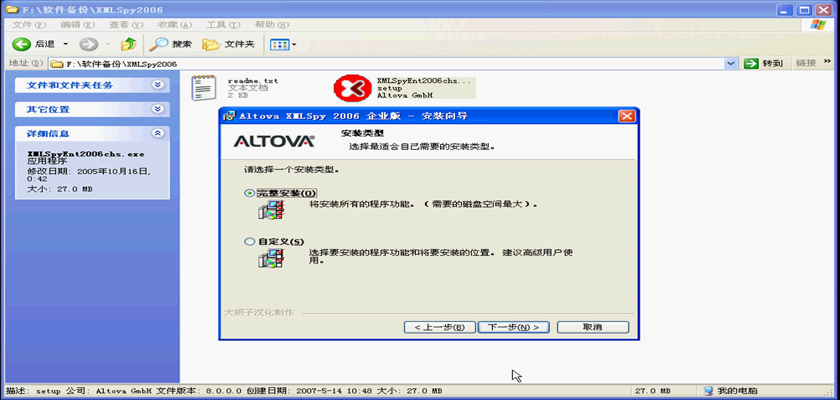The width and height of the screenshot is (840, 400).
Task: Click the 我的电脑 status bar icon
Action: pos(709,391)
